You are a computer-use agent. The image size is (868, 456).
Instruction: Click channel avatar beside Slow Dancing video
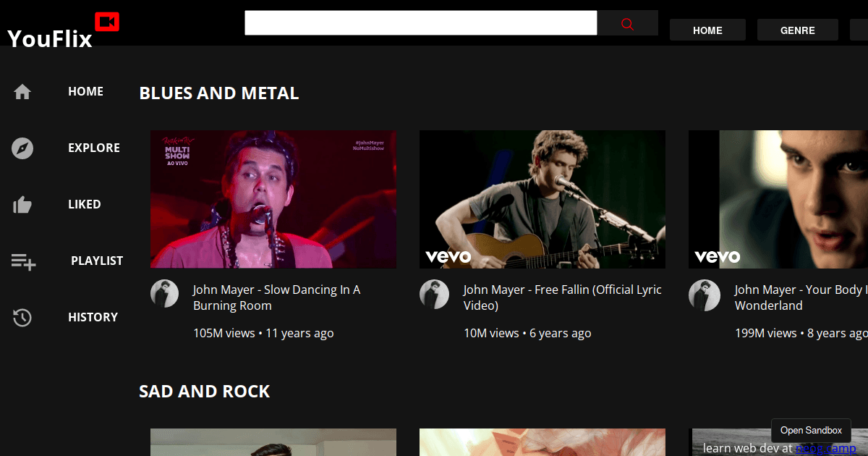[x=164, y=295]
